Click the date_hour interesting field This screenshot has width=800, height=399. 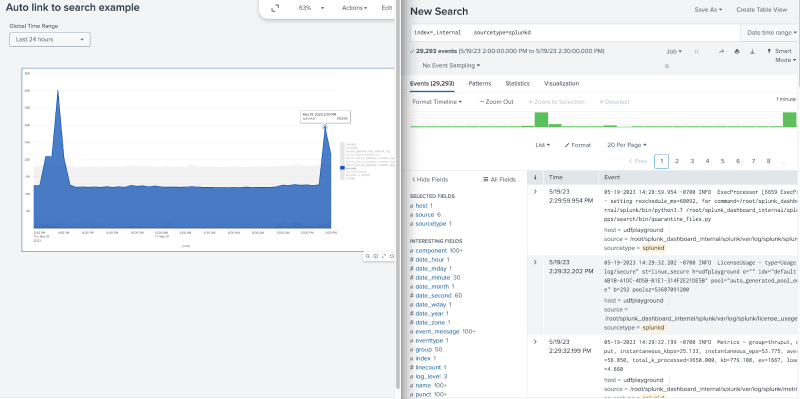tap(430, 260)
